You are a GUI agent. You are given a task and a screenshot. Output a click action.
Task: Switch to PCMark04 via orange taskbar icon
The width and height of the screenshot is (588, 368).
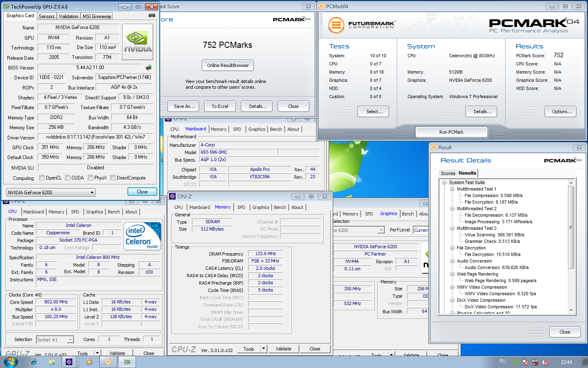(x=108, y=362)
